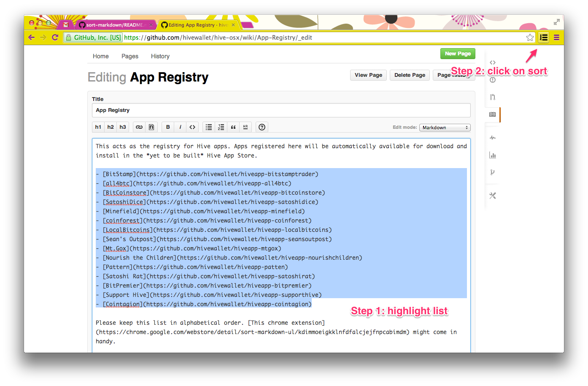The image size is (588, 386).
Task: Click the BitStamp list line
Action: tap(207, 174)
